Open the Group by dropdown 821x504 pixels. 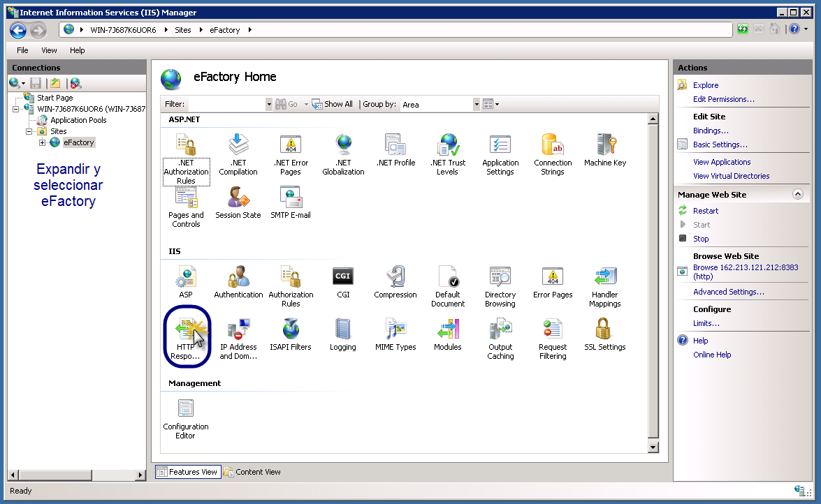477,104
